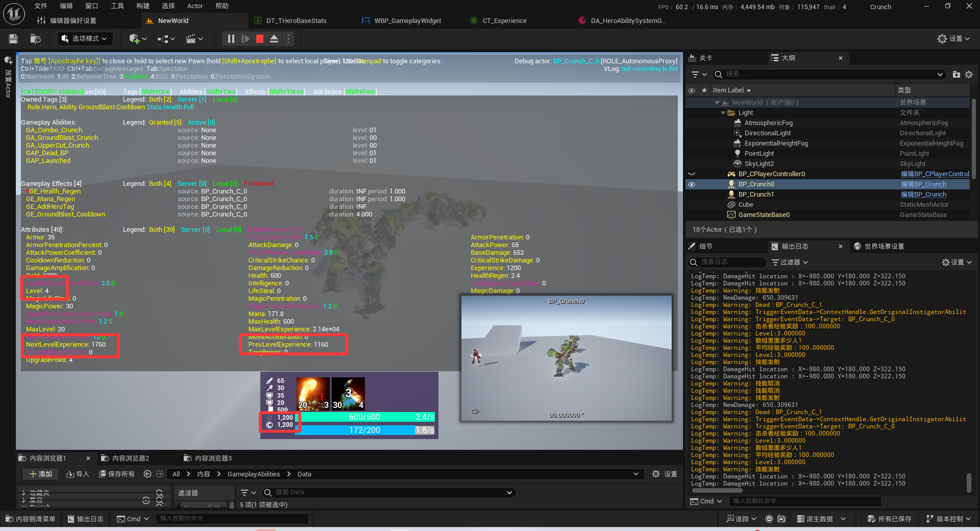Switch to 内容浏览器2 tab
This screenshot has width=980, height=531.
coord(126,458)
